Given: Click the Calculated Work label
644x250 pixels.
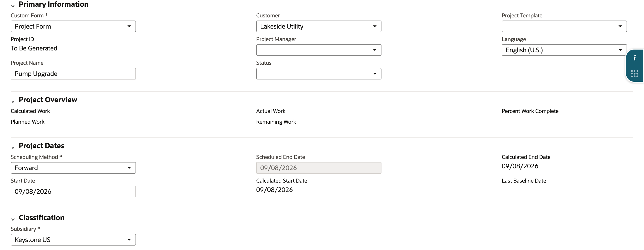Looking at the screenshot, I should tap(30, 111).
